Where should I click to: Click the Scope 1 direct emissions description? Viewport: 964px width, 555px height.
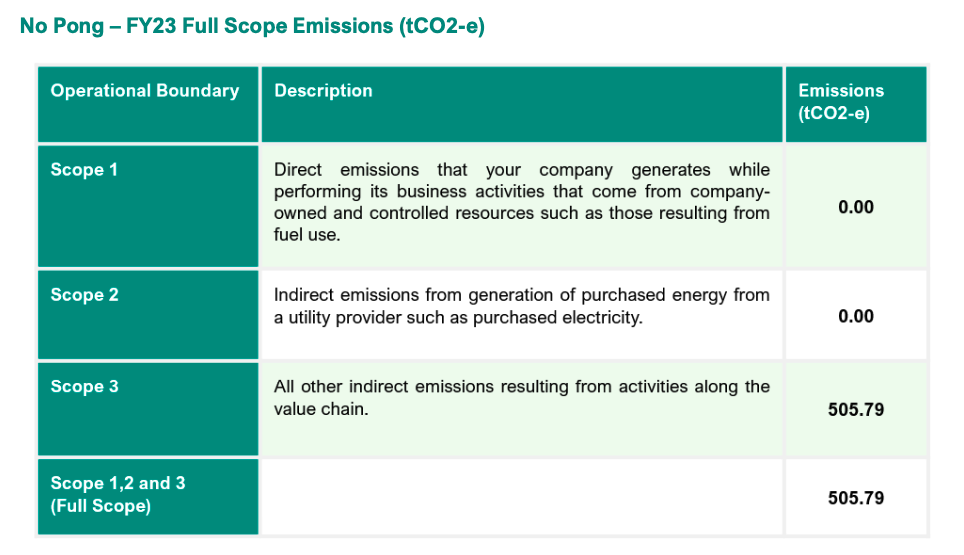coord(521,202)
